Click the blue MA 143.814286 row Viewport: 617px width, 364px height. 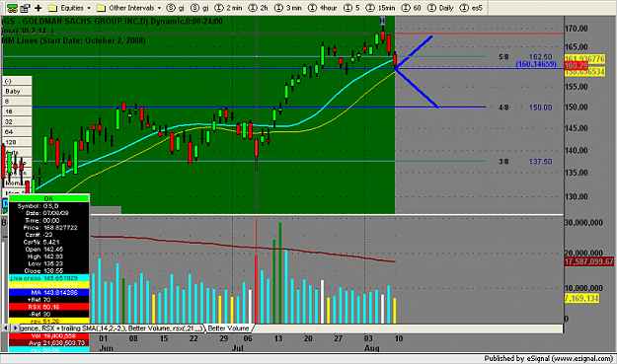pos(48,292)
